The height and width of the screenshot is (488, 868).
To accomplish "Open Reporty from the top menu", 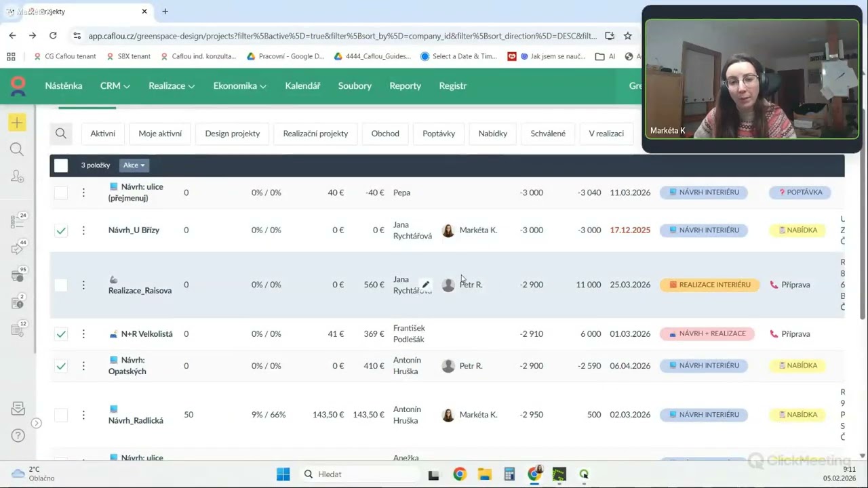I will pos(406,85).
